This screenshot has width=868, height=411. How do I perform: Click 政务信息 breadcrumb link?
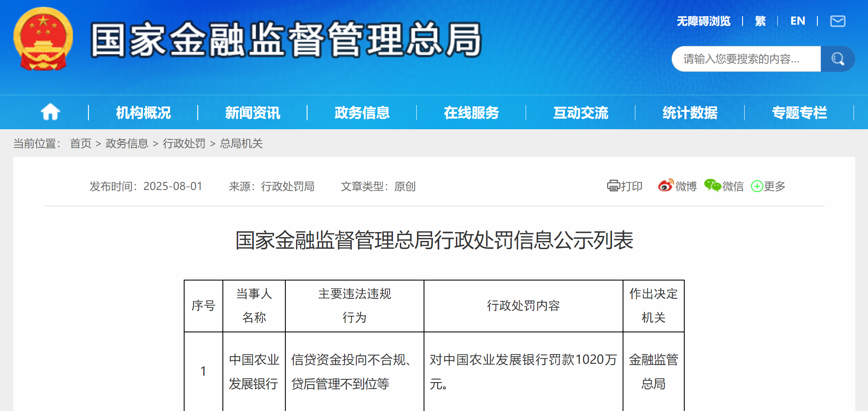127,143
